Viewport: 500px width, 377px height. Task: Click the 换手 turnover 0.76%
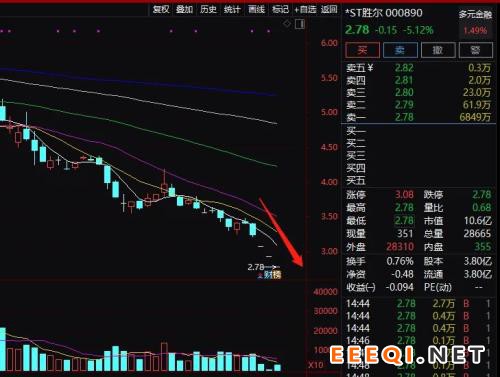click(400, 261)
